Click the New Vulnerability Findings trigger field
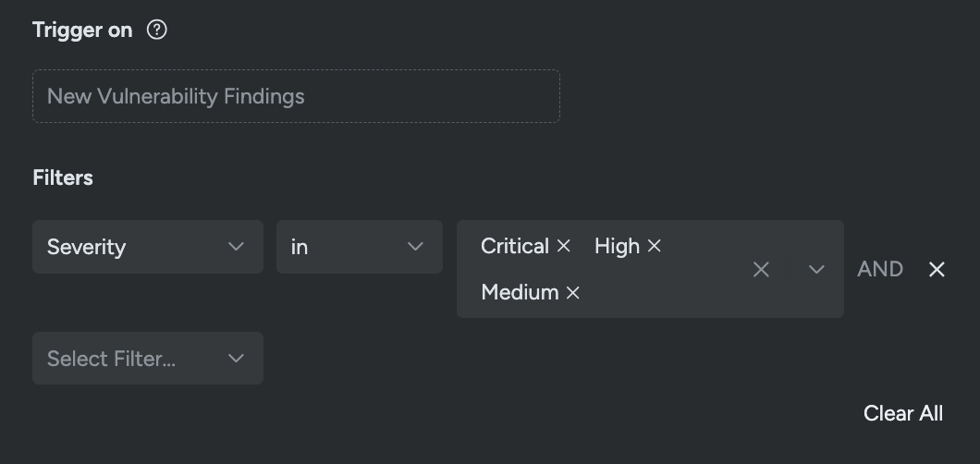This screenshot has width=980, height=464. click(296, 96)
